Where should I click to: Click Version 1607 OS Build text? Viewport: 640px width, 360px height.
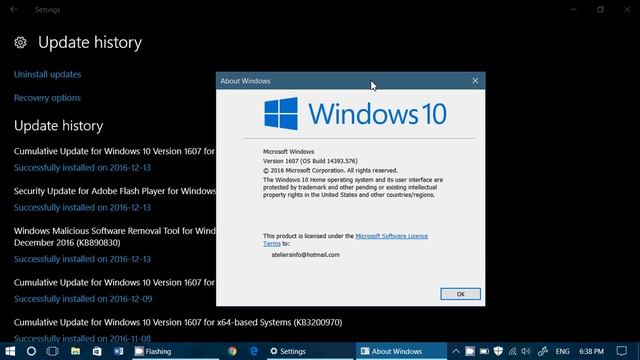click(x=310, y=161)
